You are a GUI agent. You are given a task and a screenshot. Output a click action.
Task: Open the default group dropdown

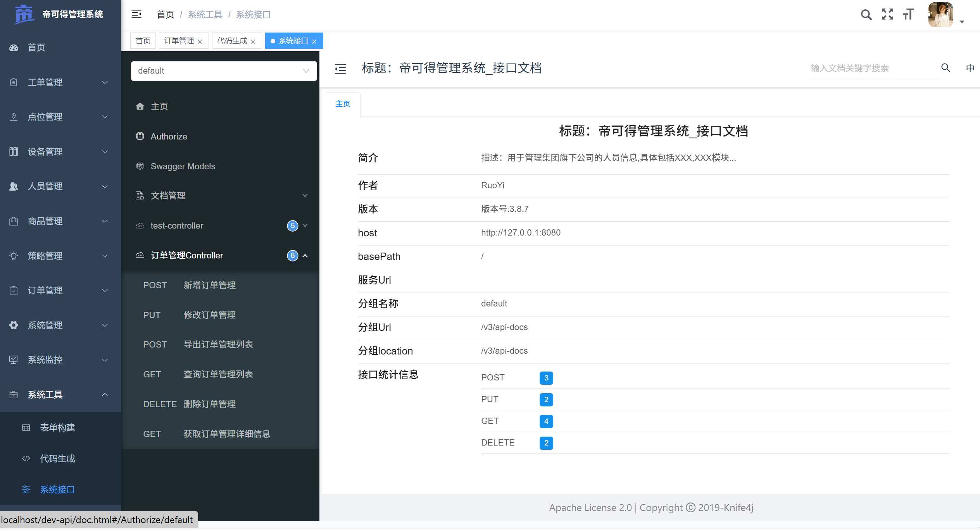(x=224, y=71)
